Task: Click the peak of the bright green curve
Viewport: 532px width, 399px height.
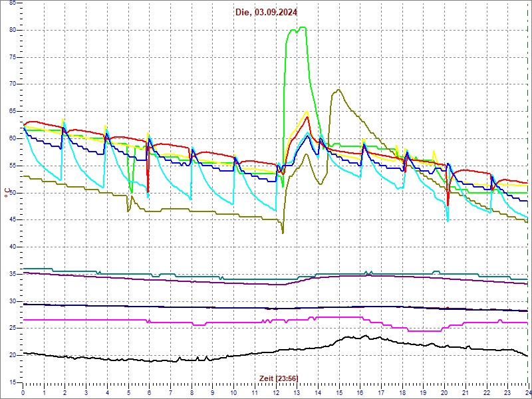Action: (x=302, y=28)
